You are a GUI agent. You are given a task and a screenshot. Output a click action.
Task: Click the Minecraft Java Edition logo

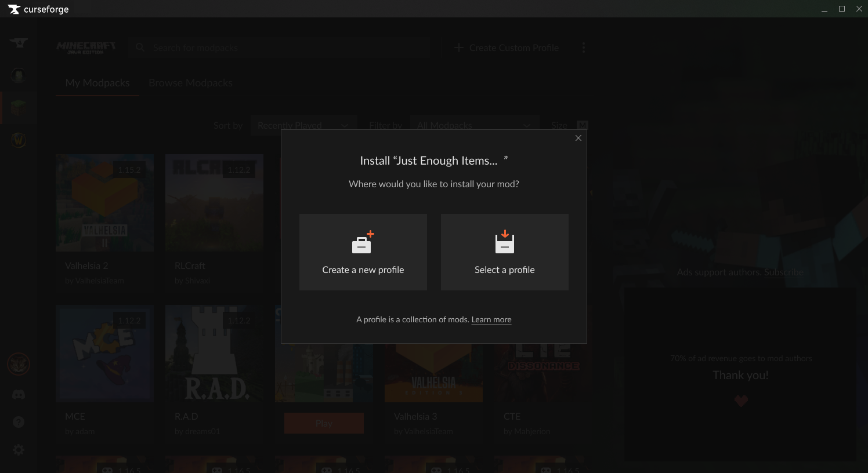(86, 48)
